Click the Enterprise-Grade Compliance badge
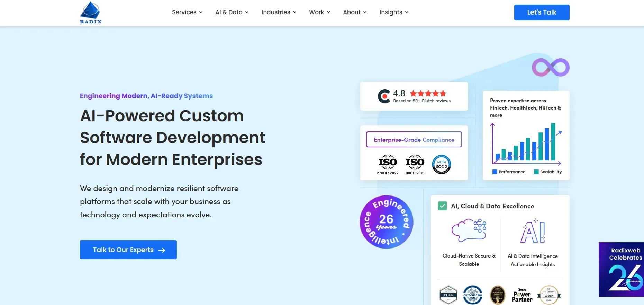This screenshot has height=305, width=644. click(x=414, y=139)
